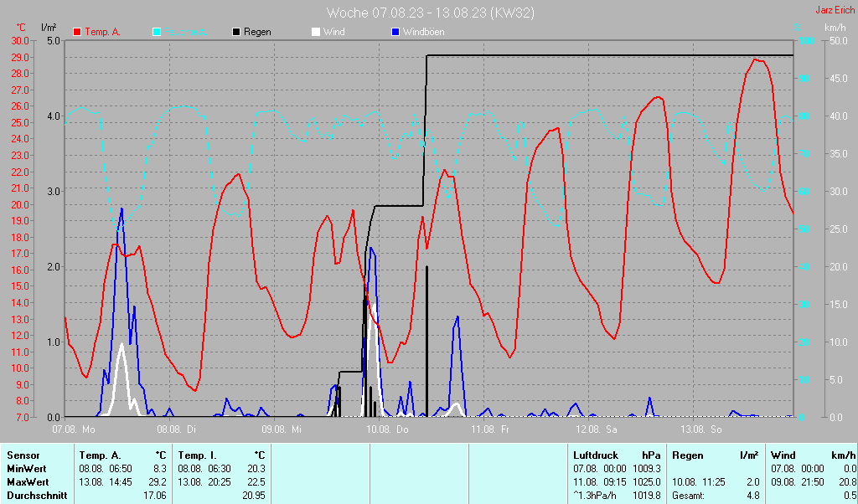This screenshot has height=504, width=858.
Task: Click the Sensor header in the table
Action: pyautogui.click(x=23, y=455)
